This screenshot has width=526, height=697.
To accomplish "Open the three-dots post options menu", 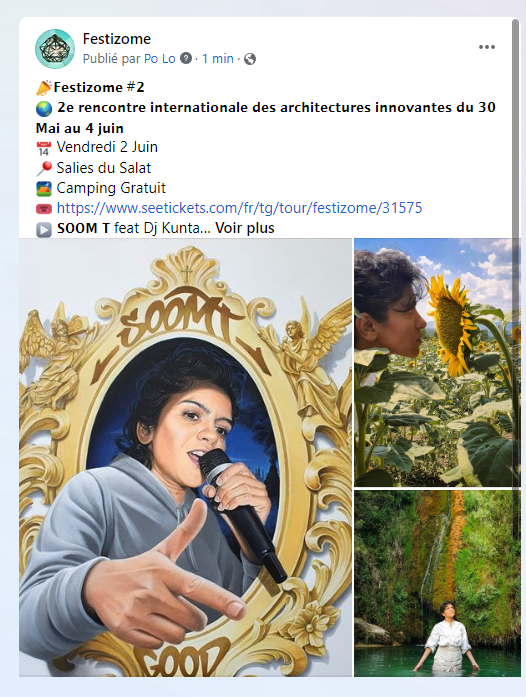I will [487, 47].
